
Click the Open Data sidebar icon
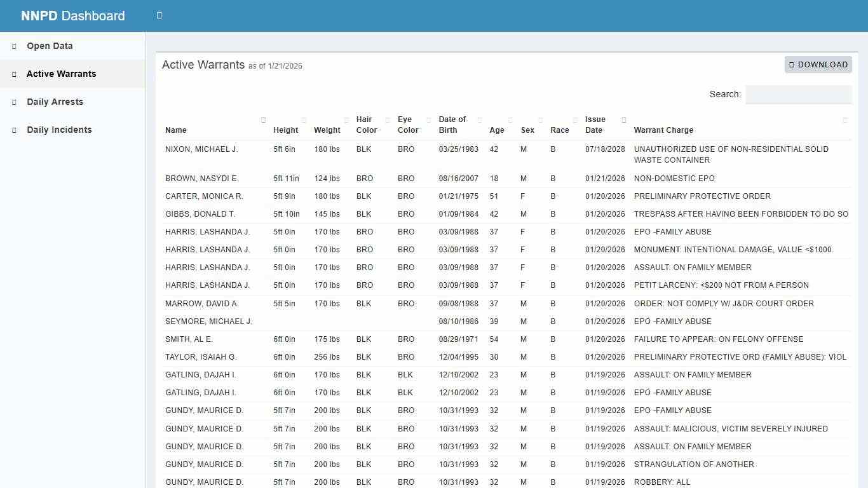(13, 46)
